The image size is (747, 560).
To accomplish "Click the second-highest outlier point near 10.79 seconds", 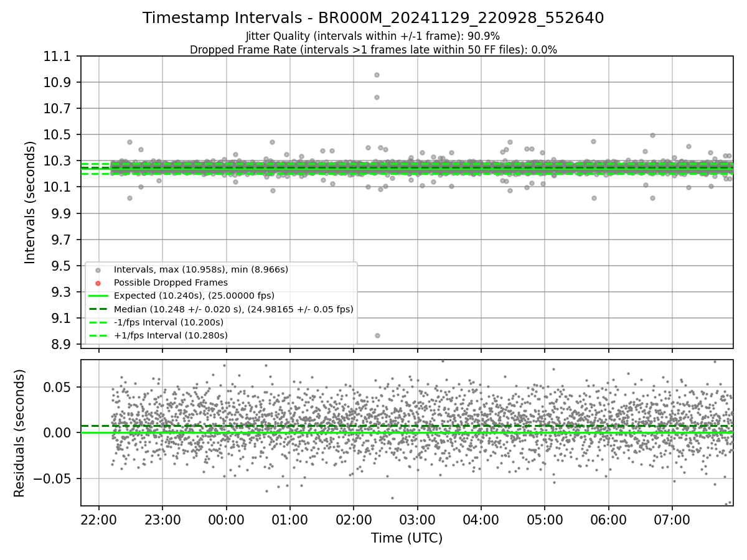I will [377, 97].
